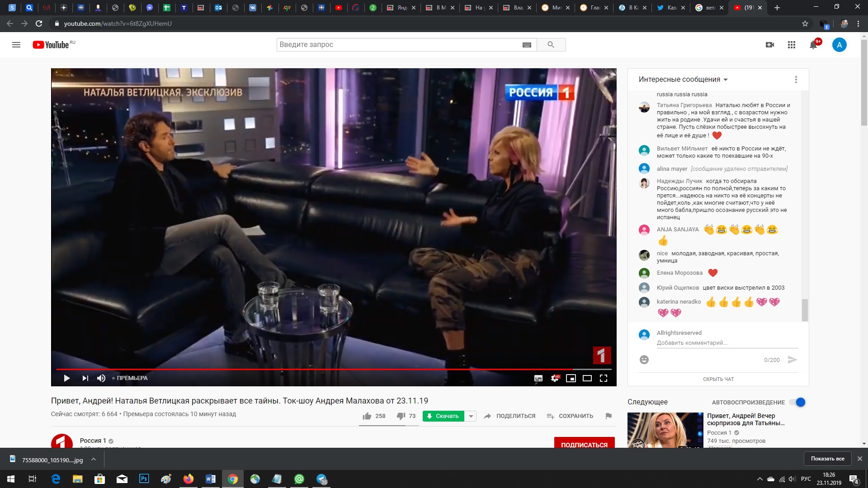The image size is (868, 488).
Task: Click the video progress bar
Action: [334, 369]
